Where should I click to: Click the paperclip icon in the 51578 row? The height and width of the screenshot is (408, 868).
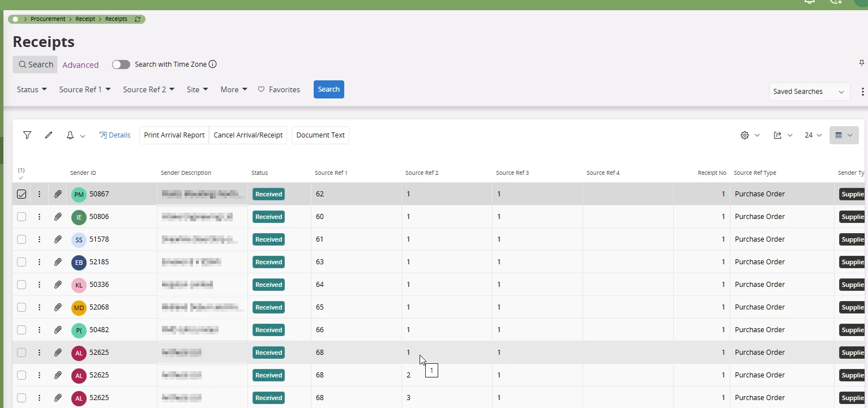[58, 239]
